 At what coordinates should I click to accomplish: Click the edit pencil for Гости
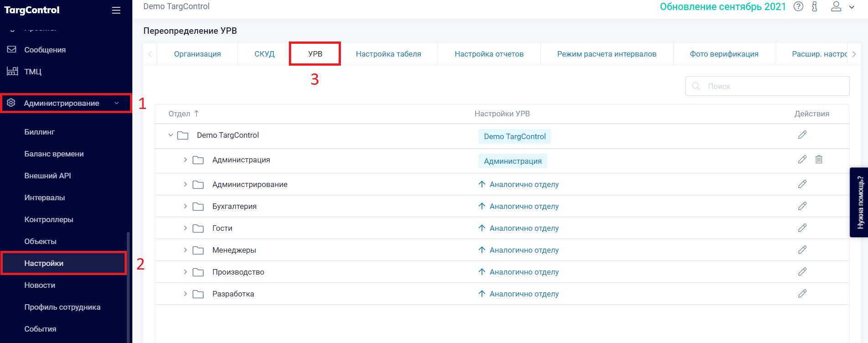pyautogui.click(x=802, y=228)
